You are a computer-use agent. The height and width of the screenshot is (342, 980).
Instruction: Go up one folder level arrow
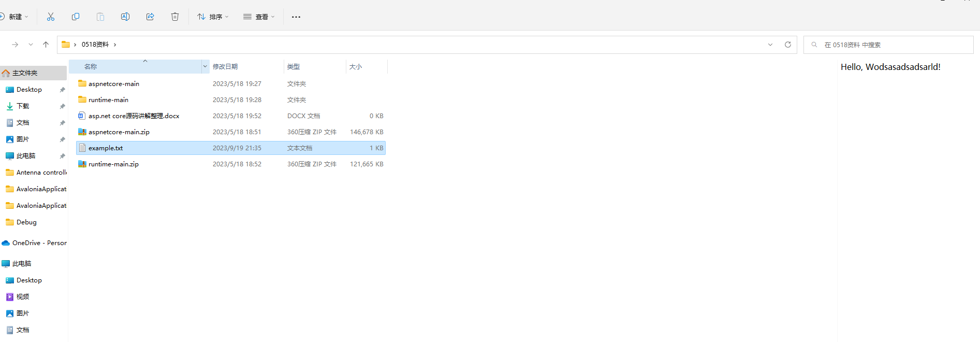coord(46,45)
